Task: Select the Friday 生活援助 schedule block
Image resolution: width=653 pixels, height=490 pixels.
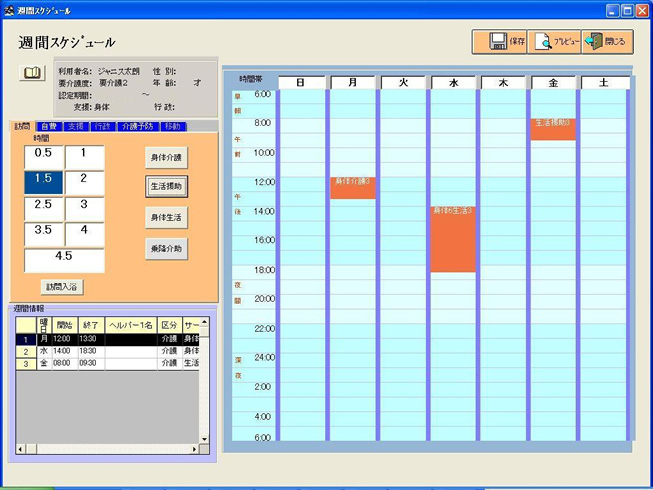Action: point(553,129)
